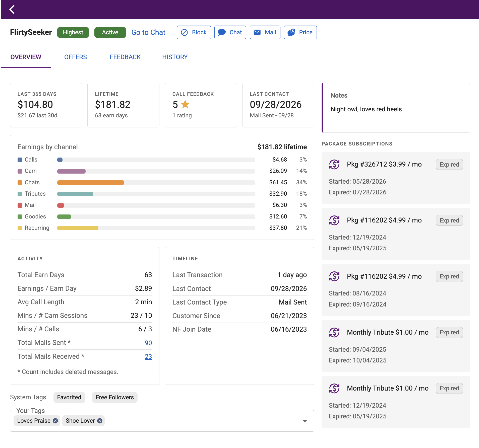
Task: Open Total Mails Sent count 90
Action: pos(148,343)
